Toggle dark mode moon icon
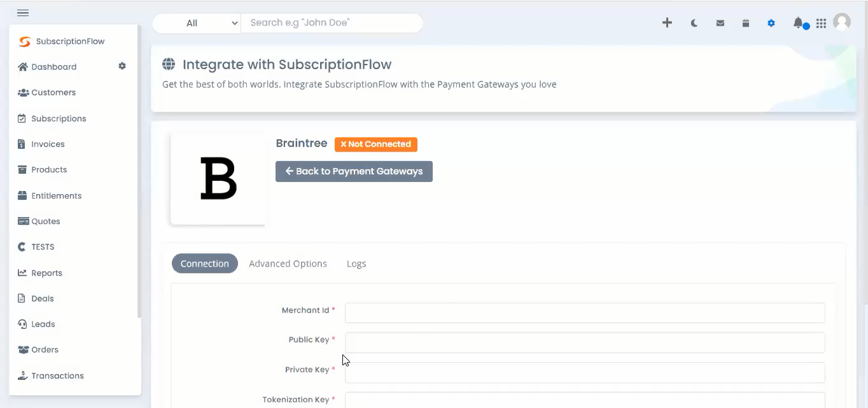 click(x=694, y=23)
